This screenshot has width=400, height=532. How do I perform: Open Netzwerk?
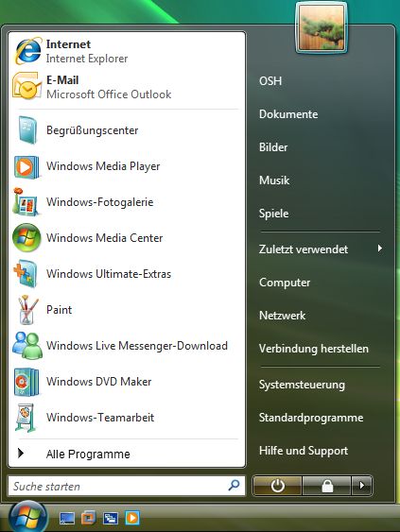click(x=282, y=316)
